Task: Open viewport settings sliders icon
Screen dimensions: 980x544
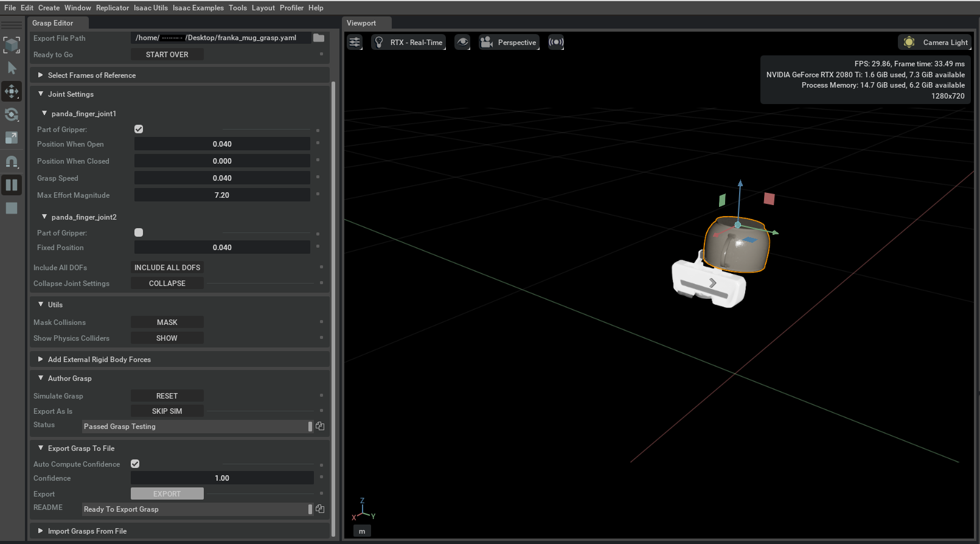Action: [x=355, y=43]
